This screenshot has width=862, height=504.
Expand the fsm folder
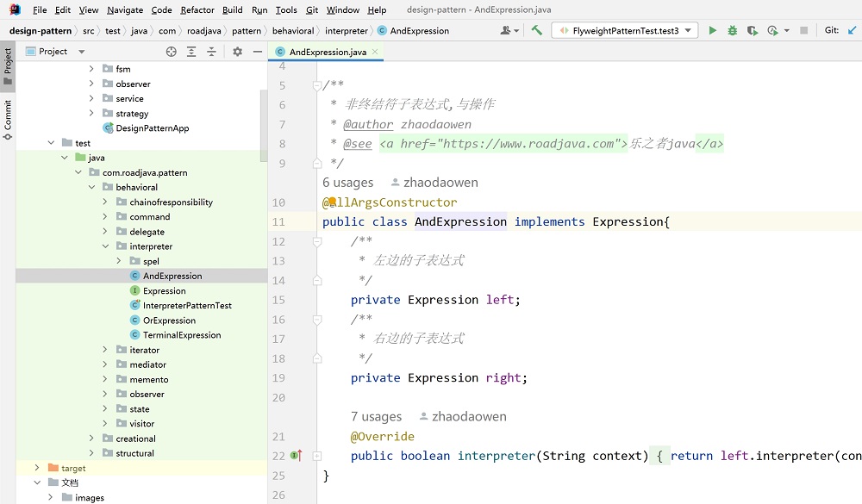pos(91,69)
